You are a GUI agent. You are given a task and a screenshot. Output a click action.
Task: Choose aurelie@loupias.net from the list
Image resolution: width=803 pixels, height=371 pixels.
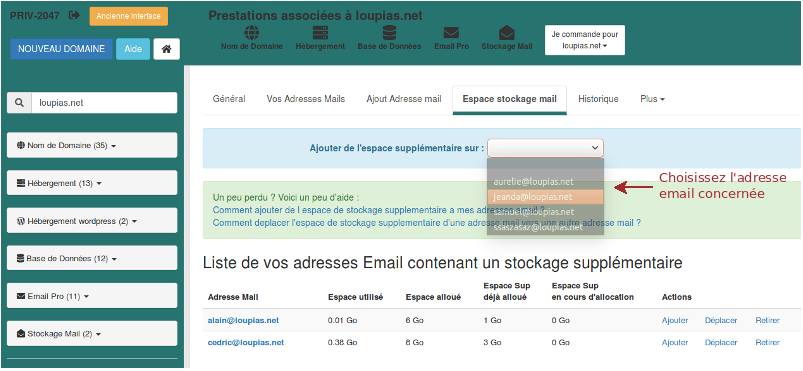point(545,182)
